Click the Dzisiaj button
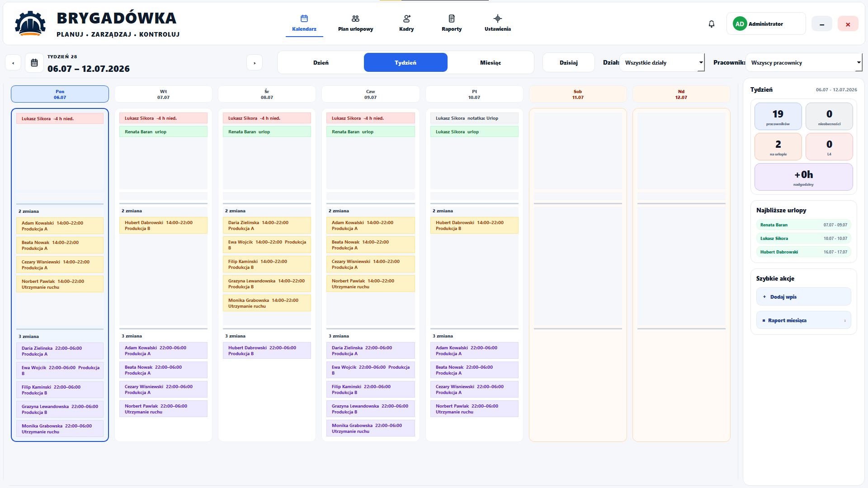 569,62
